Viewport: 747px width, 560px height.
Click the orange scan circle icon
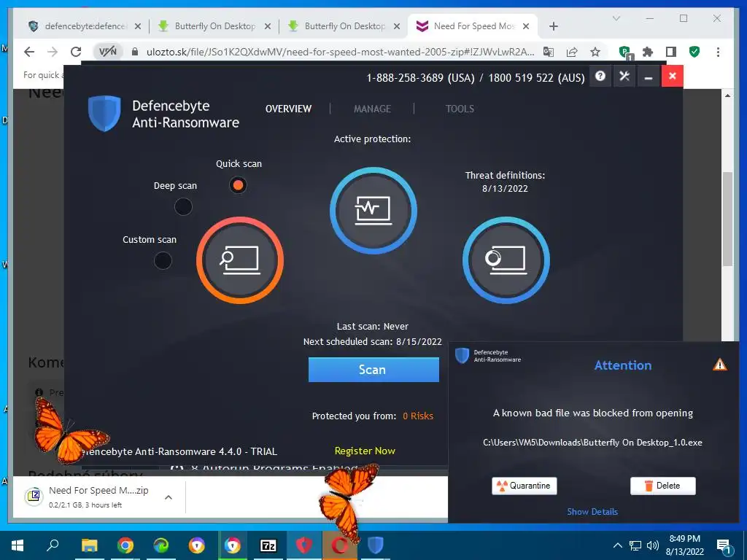pos(239,260)
